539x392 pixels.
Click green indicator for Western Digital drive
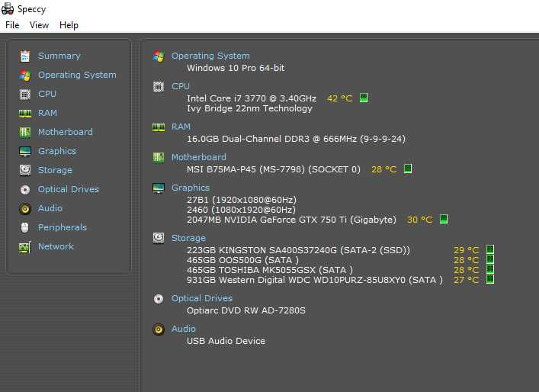click(x=490, y=279)
